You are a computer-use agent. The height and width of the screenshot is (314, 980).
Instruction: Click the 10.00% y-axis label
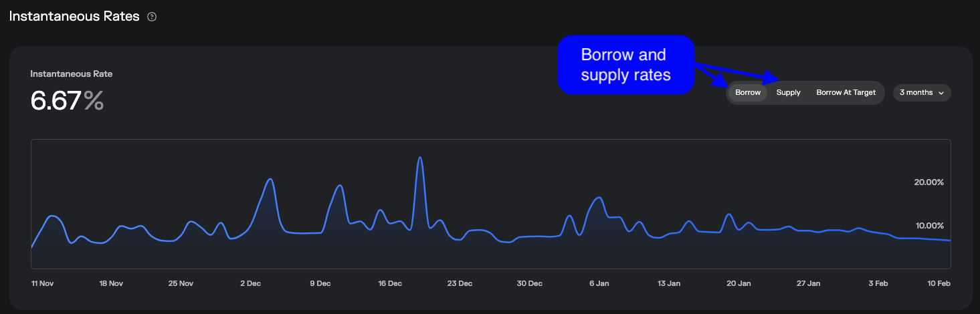[928, 226]
